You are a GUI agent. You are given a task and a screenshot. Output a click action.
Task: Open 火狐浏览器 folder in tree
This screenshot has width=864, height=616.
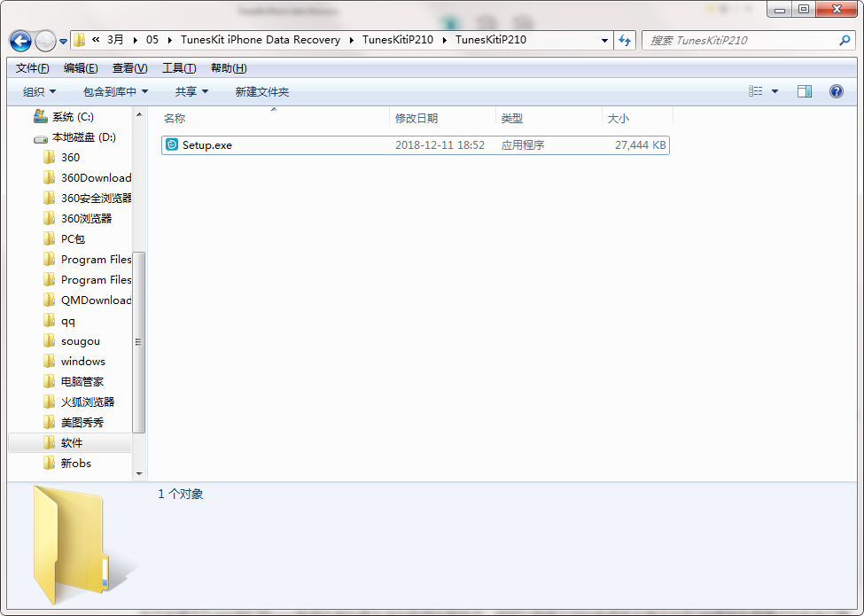[x=87, y=402]
